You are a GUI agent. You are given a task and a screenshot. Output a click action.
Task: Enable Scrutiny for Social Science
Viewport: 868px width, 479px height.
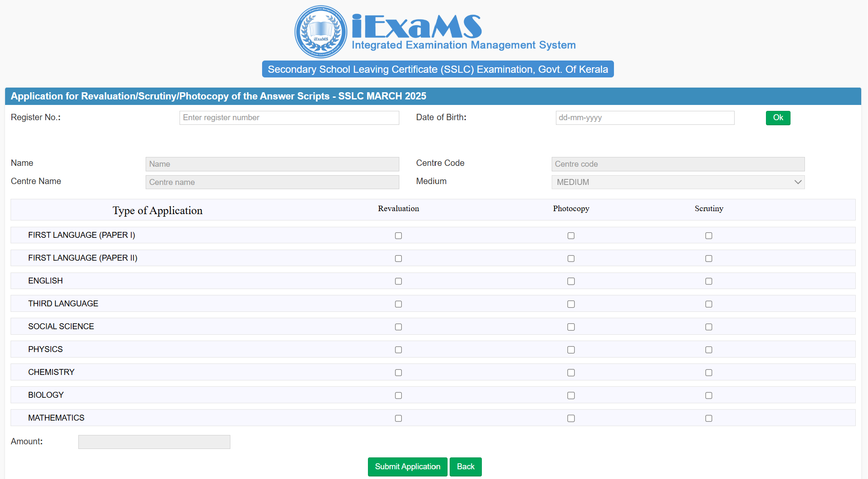pyautogui.click(x=709, y=327)
